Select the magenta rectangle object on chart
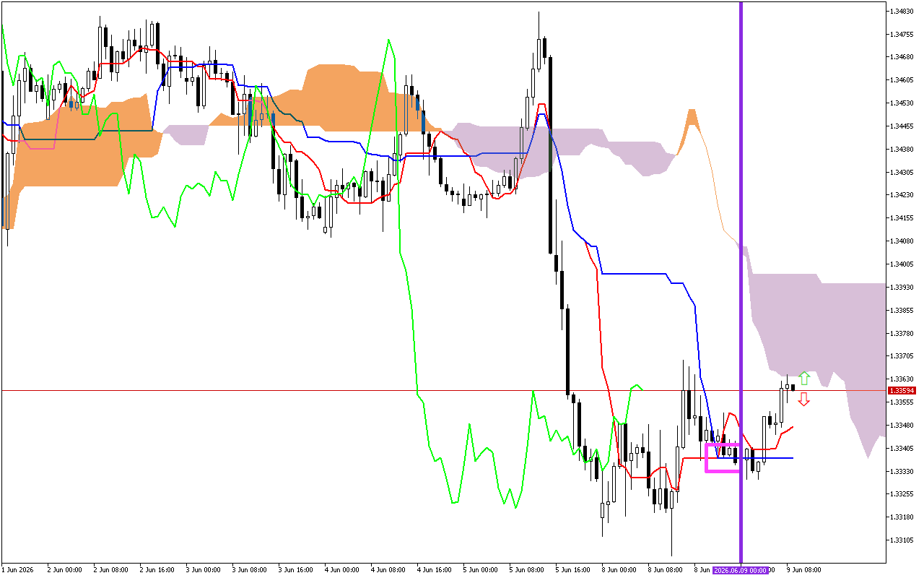The image size is (924, 578). (723, 458)
